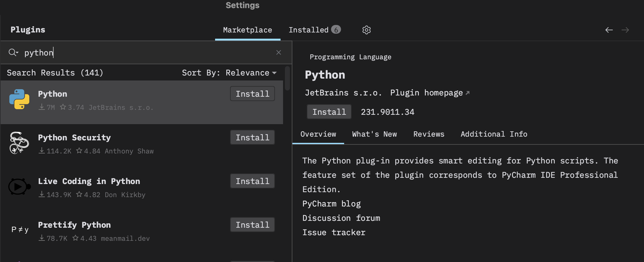Open the Marketplace tab

[248, 30]
